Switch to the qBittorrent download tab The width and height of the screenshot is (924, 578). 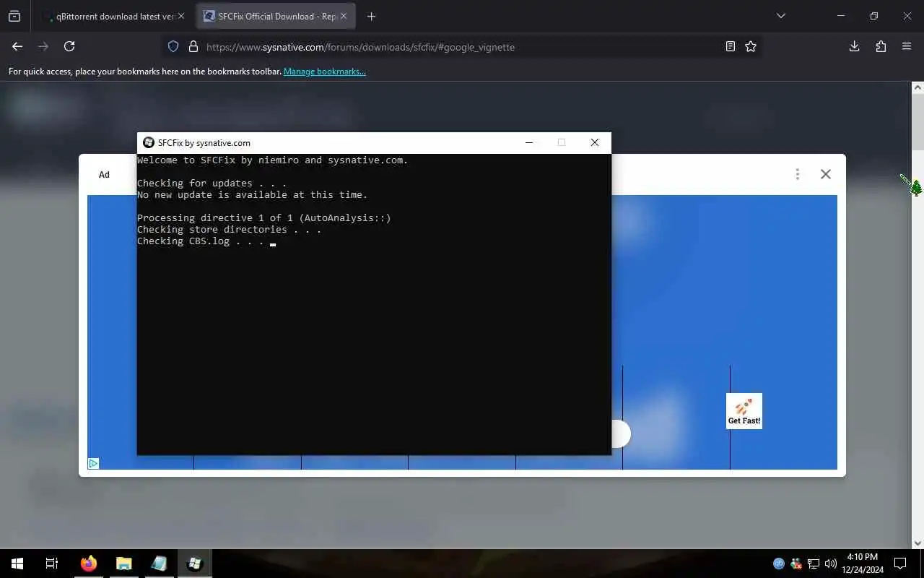[x=113, y=16]
